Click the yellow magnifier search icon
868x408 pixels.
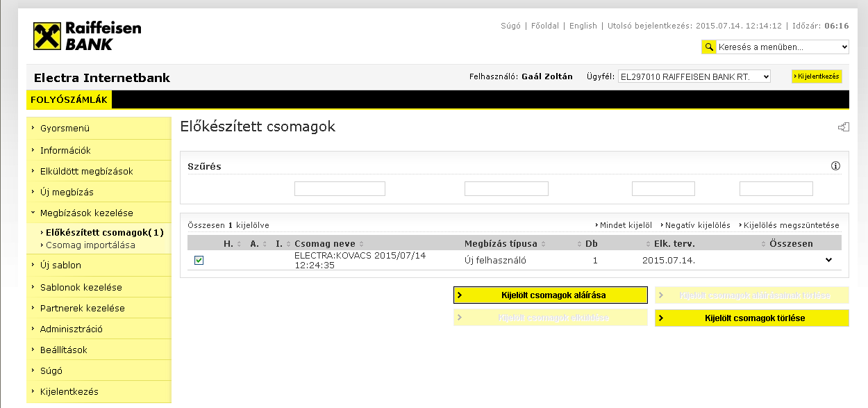coord(709,47)
